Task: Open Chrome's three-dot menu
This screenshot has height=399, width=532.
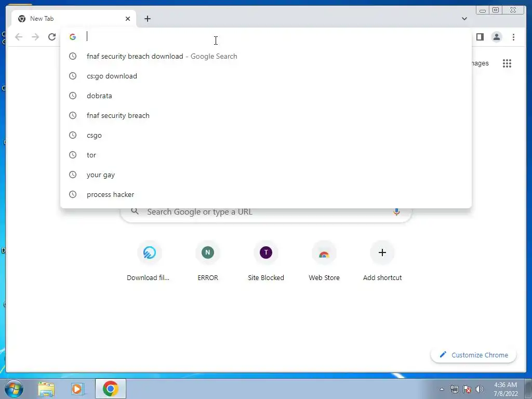Action: point(513,37)
